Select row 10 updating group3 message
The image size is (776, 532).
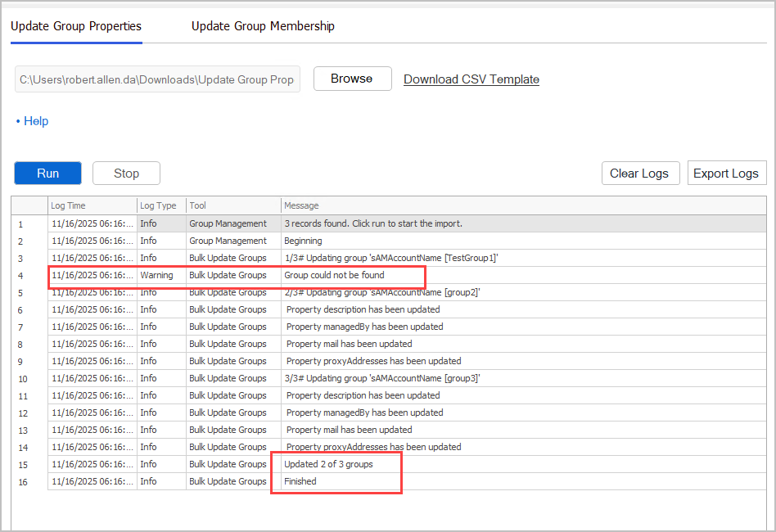(x=383, y=378)
